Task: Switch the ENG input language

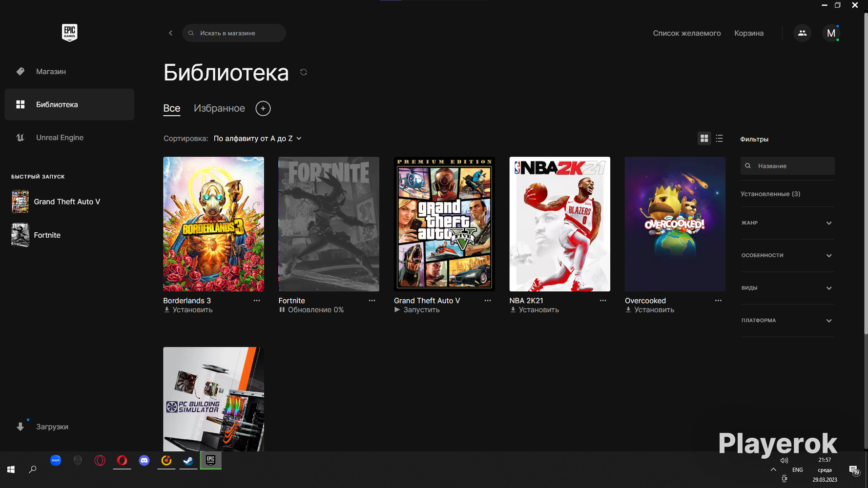Action: pos(797,470)
